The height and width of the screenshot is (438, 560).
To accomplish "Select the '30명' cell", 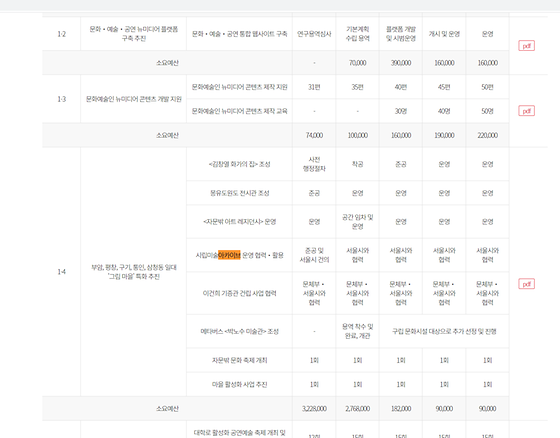I will [401, 111].
